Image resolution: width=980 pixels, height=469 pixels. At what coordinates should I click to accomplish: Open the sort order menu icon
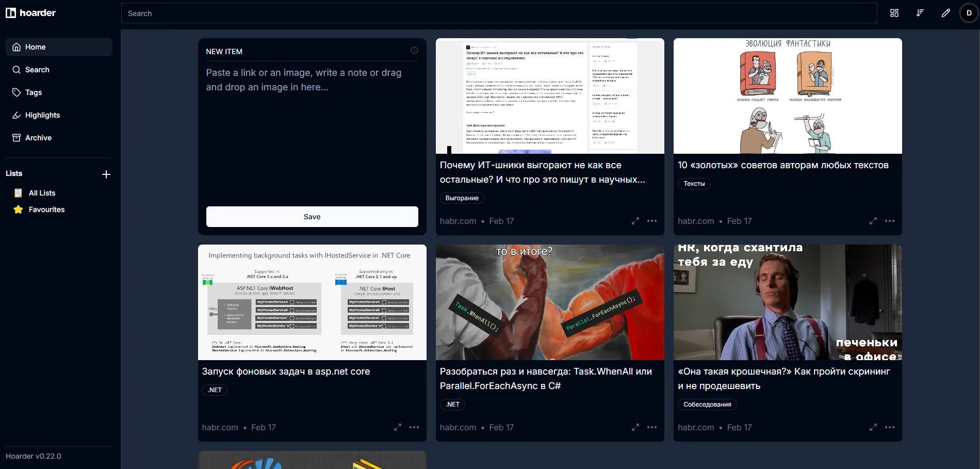[x=920, y=13]
